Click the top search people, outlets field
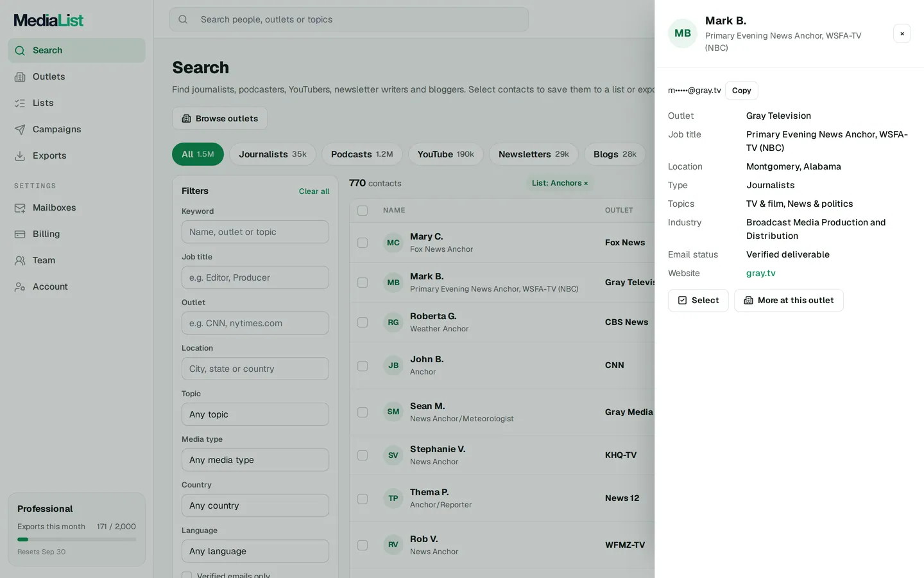The width and height of the screenshot is (924, 578). pos(349,19)
